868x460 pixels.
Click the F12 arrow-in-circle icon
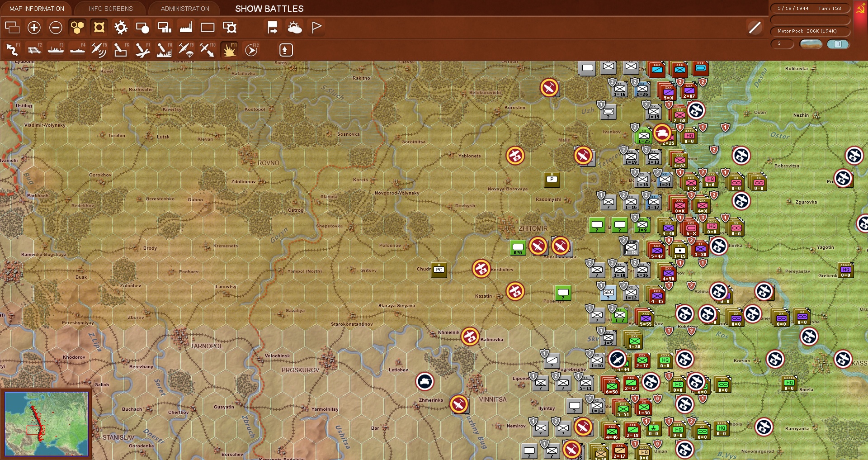pyautogui.click(x=251, y=50)
